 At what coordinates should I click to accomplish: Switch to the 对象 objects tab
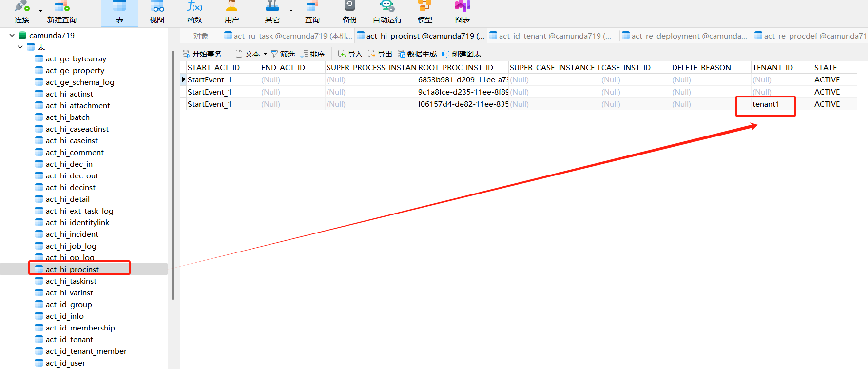pos(201,36)
